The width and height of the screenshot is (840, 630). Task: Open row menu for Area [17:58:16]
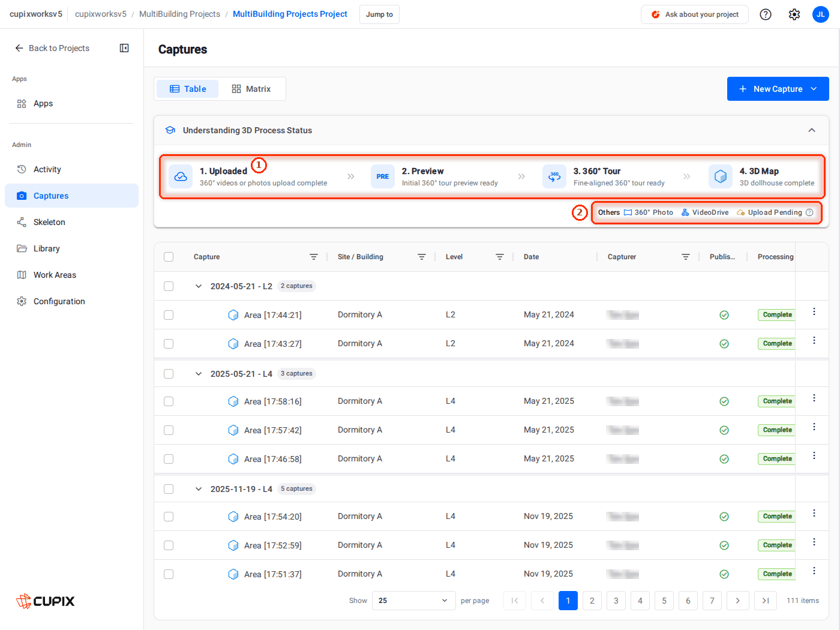(x=814, y=398)
